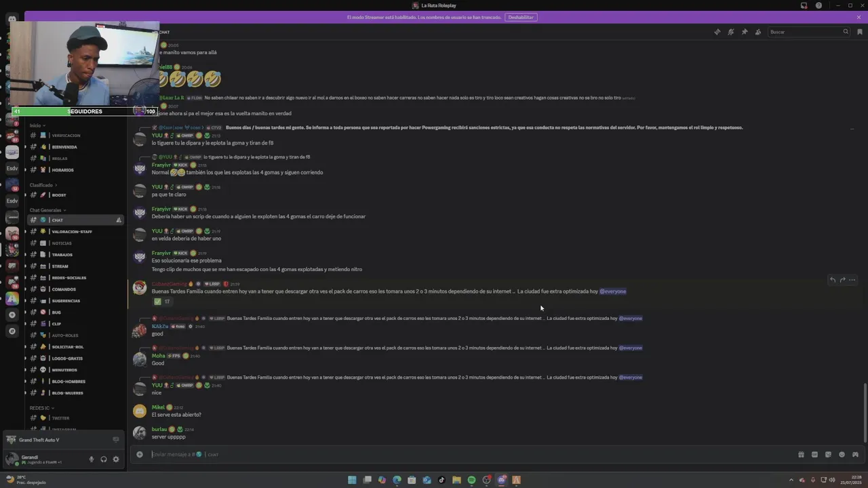Open the COMANDOS channel

(x=75, y=289)
